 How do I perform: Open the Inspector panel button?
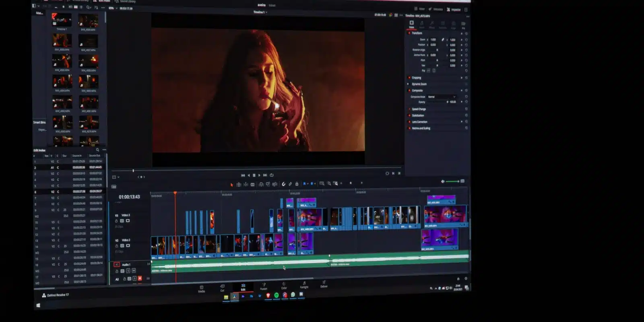pos(453,10)
